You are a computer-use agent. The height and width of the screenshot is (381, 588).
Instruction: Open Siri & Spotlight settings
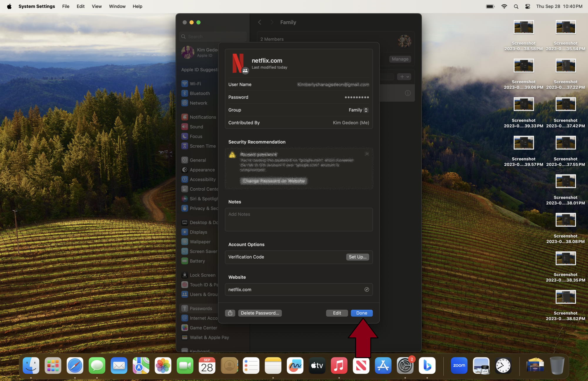tap(200, 199)
